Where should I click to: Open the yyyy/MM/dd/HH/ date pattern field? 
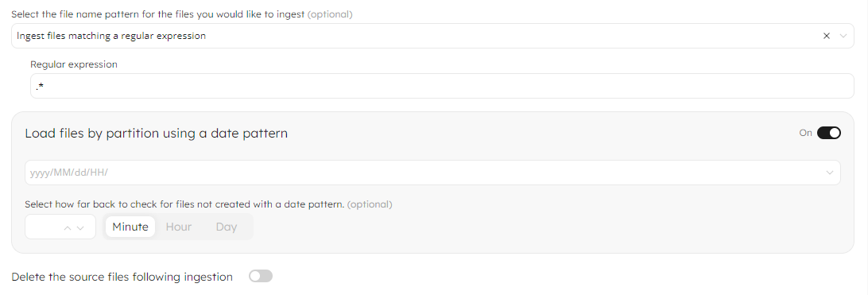pyautogui.click(x=432, y=173)
